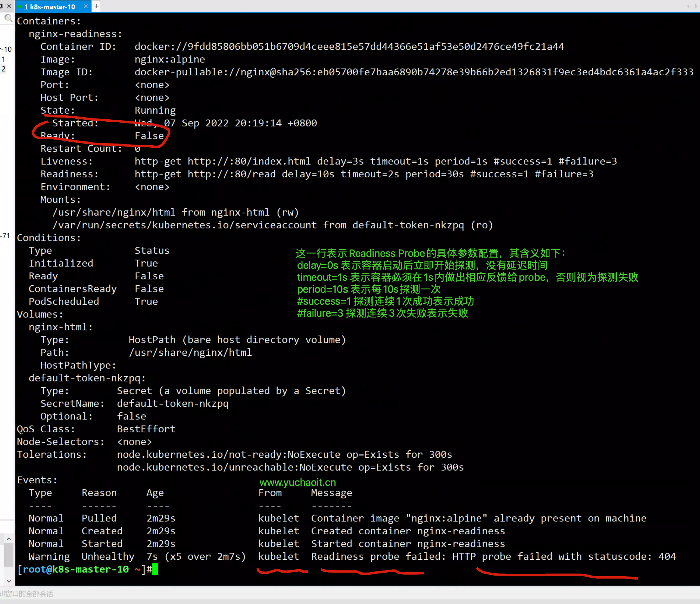
Task: Select the highlighted session ending in 12
Action: coord(3,69)
